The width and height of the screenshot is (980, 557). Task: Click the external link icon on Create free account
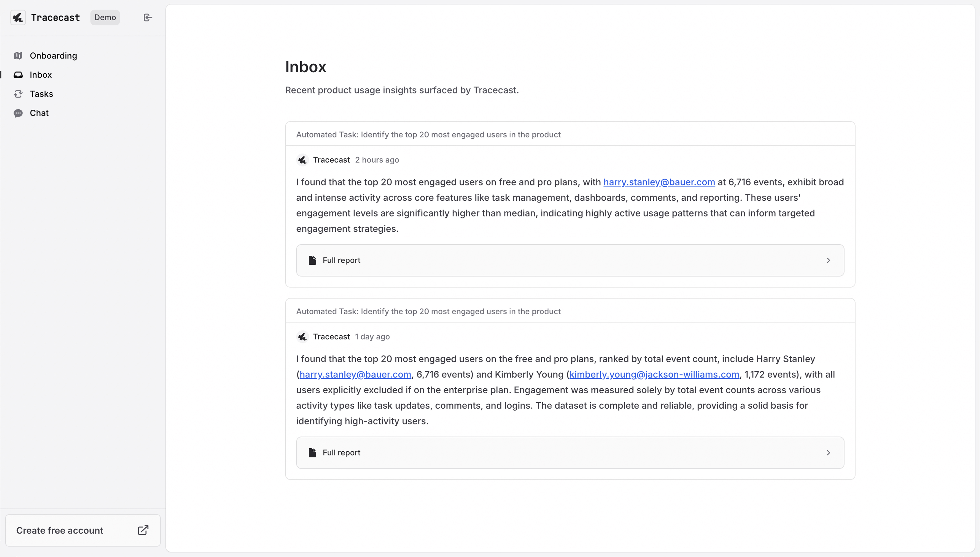pyautogui.click(x=143, y=530)
